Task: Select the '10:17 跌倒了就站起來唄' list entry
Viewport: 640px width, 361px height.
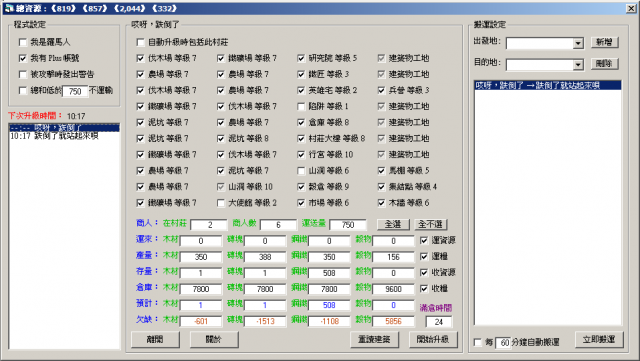Action: 64,136
